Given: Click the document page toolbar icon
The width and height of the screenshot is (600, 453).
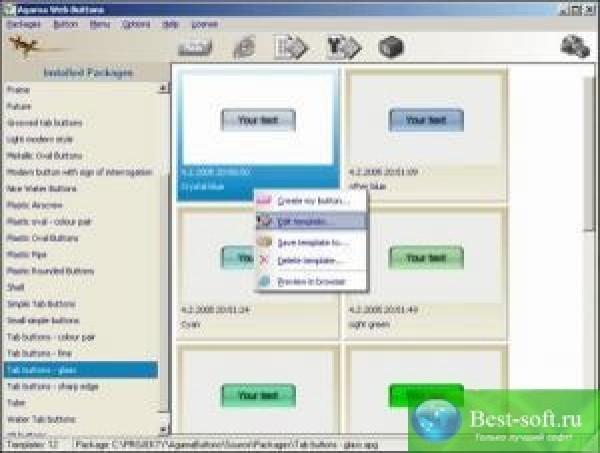Looking at the screenshot, I should click(x=245, y=47).
